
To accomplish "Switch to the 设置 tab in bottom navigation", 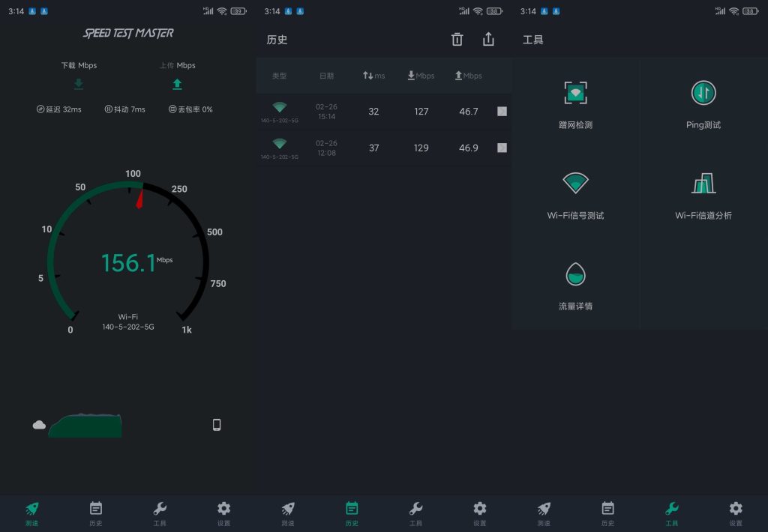I will pyautogui.click(x=223, y=513).
